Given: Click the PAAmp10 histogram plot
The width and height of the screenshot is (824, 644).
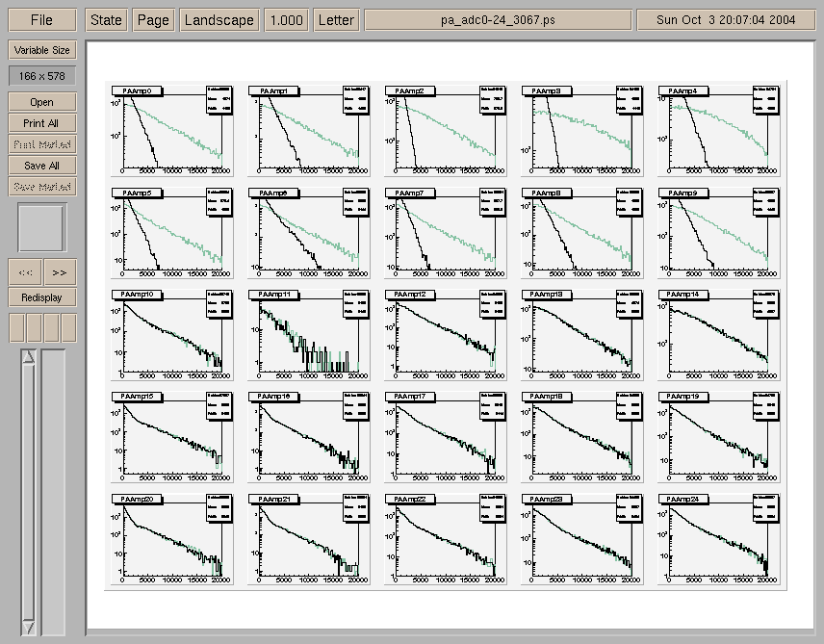Looking at the screenshot, I should tap(172, 334).
